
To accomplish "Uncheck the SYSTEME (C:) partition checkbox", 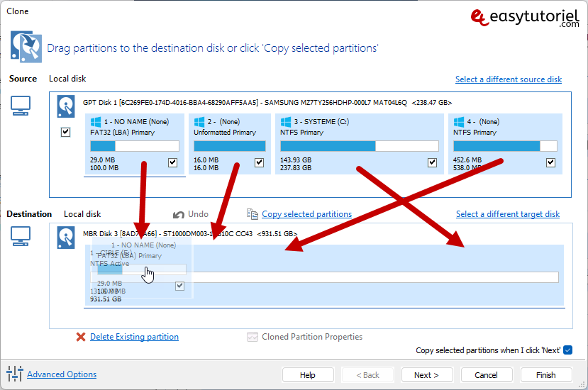I will click(x=433, y=162).
